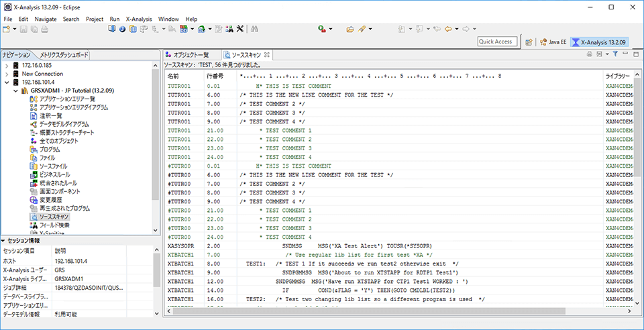Click the binoculars search toolbar icon
644x330 pixels.
click(x=254, y=29)
